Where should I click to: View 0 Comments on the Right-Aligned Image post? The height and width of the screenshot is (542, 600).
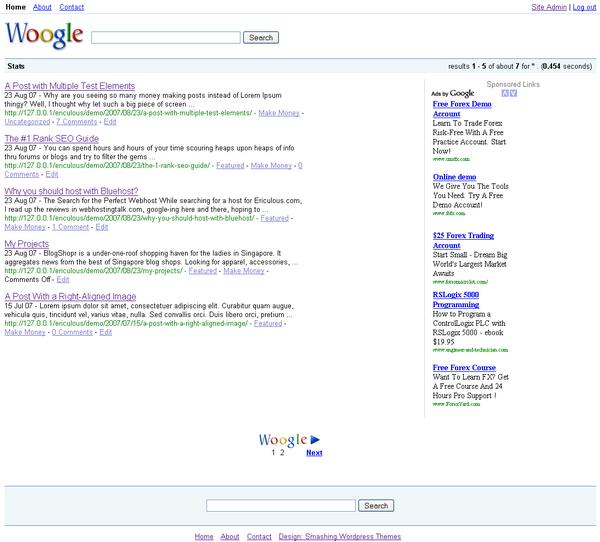click(72, 332)
